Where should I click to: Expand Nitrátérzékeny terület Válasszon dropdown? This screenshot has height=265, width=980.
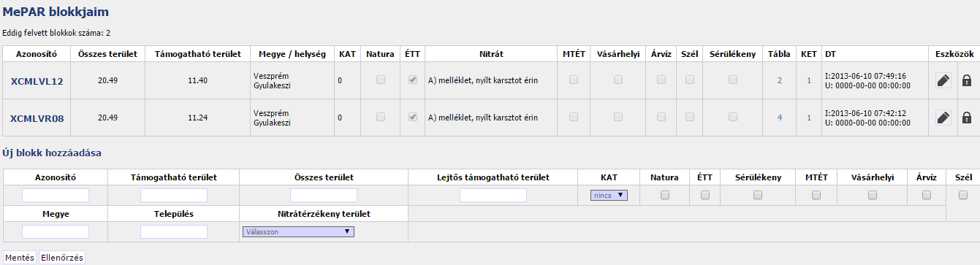[x=298, y=231]
